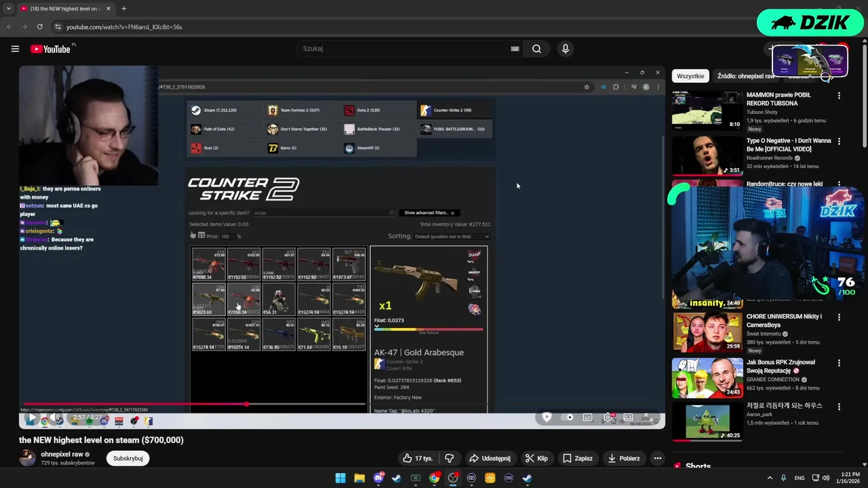Open the YouTube hamburger menu

pos(15,49)
